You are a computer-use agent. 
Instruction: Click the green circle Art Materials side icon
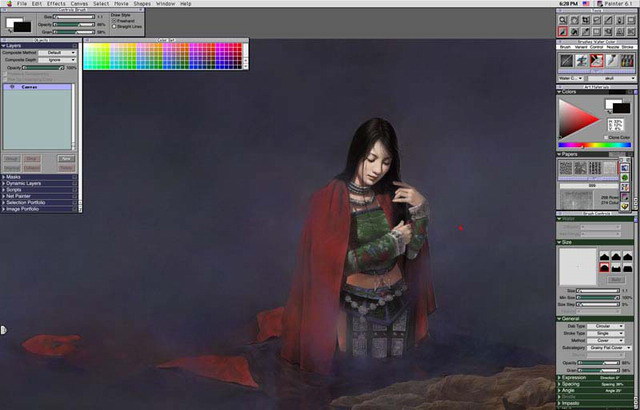[x=624, y=177]
